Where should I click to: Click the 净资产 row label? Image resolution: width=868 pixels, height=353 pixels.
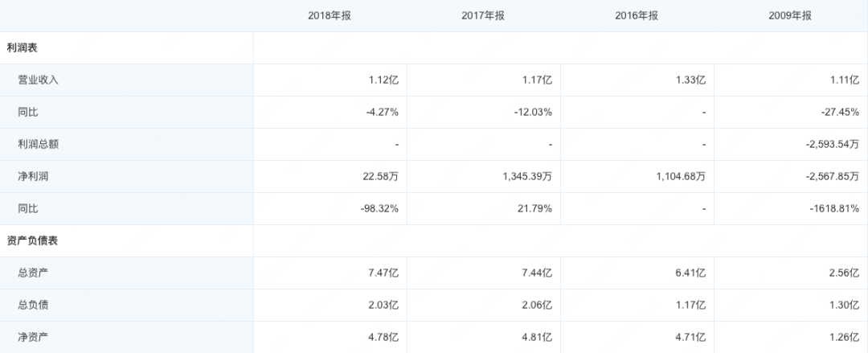tap(34, 338)
